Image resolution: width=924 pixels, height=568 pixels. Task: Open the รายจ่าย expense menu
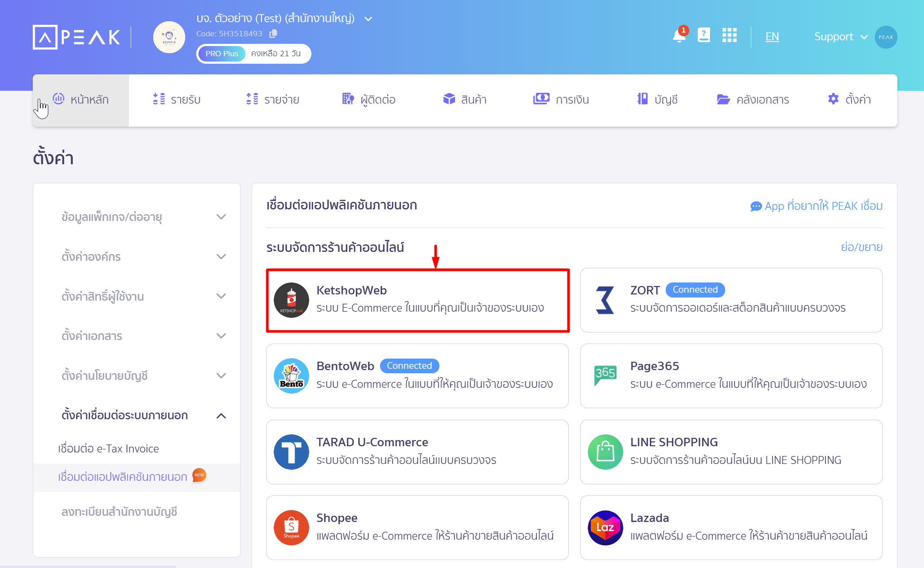272,100
